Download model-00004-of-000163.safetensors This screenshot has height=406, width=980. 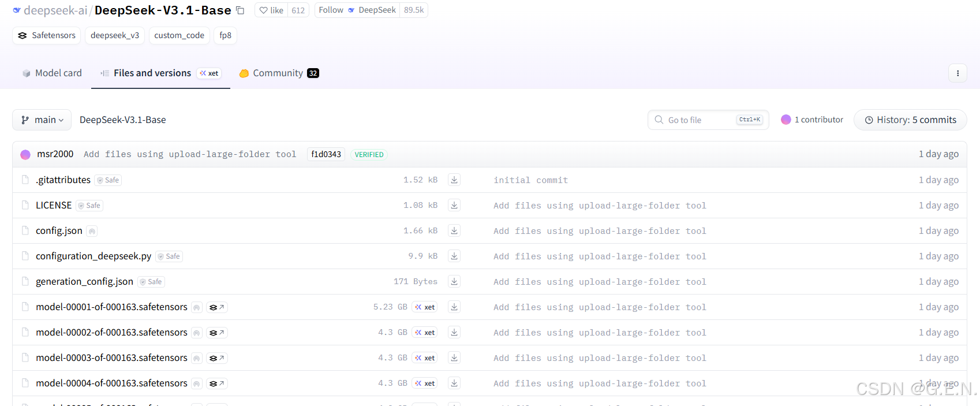tap(454, 383)
